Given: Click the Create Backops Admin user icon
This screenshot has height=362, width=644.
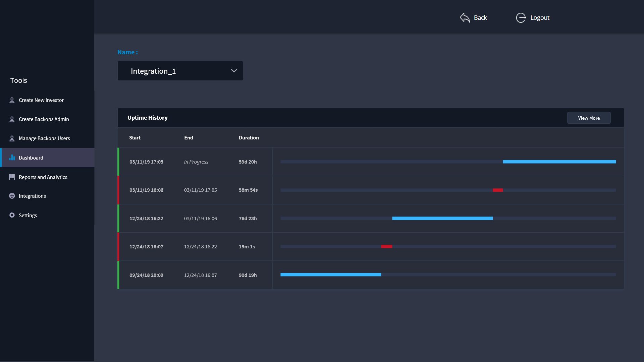Looking at the screenshot, I should tap(12, 119).
